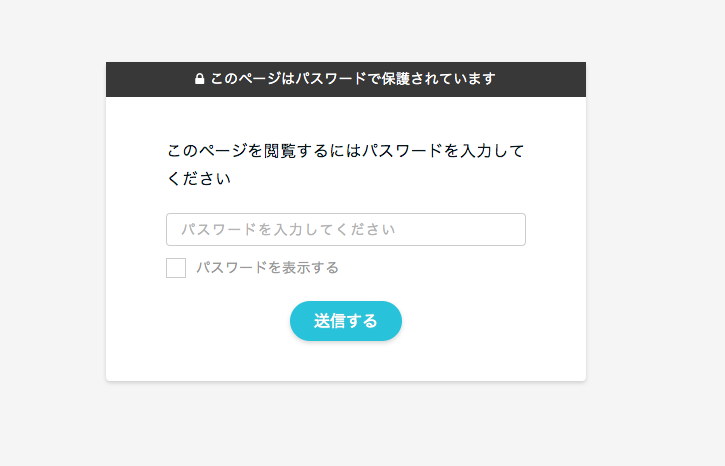Click the padlock beside the protected page notice

point(200,79)
